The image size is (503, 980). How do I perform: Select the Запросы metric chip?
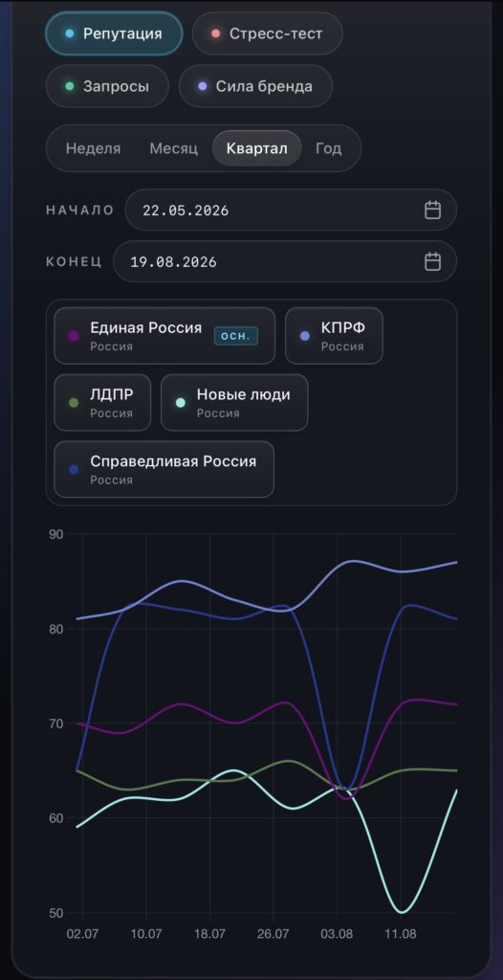click(107, 86)
